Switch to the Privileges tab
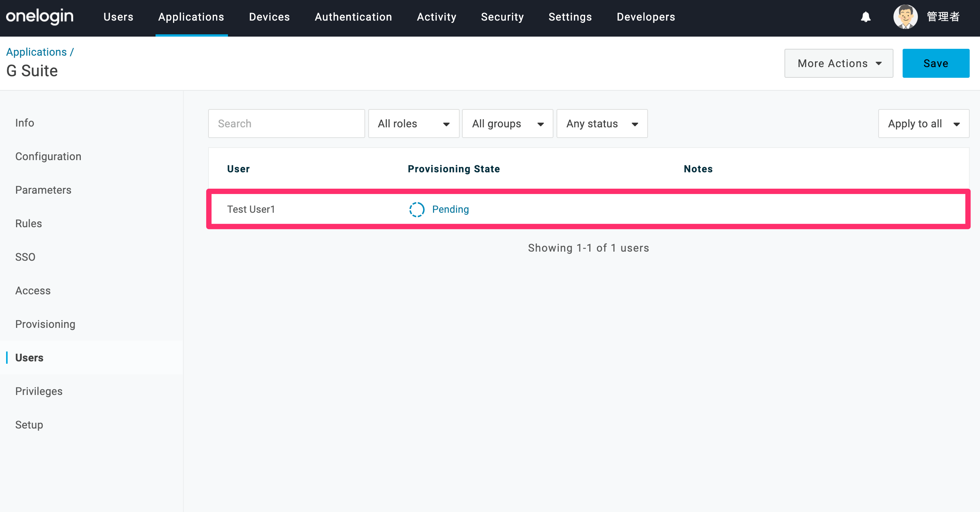This screenshot has width=980, height=512. point(39,391)
